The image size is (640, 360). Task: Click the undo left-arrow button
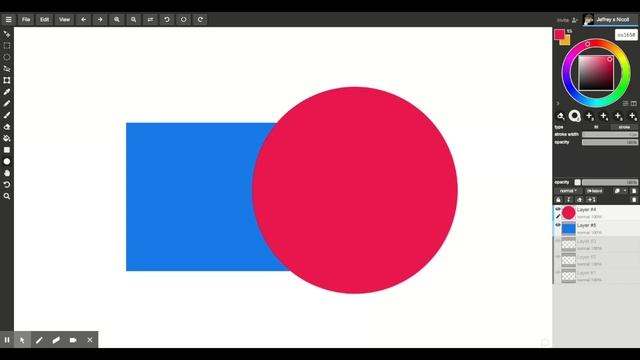point(83,20)
